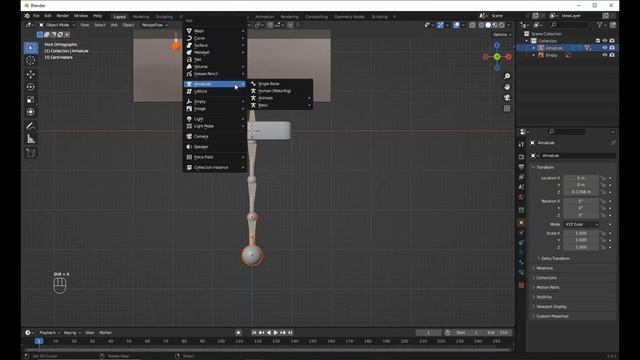Image resolution: width=640 pixels, height=360 pixels.
Task: Open Mesh entry in Add menu
Action: pyautogui.click(x=215, y=31)
